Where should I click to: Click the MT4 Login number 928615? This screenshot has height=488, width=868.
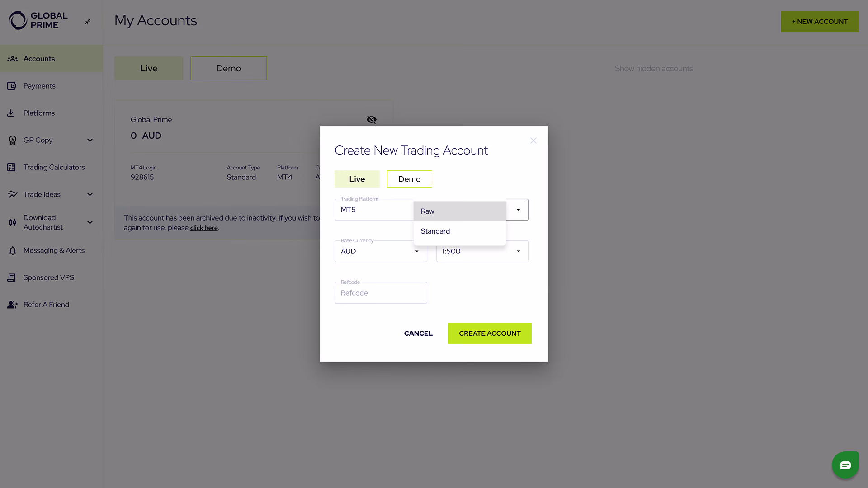pos(142,177)
